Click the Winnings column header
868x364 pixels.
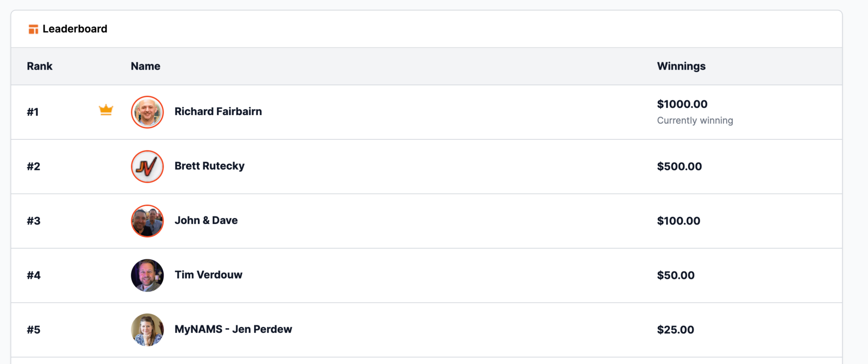coord(681,66)
